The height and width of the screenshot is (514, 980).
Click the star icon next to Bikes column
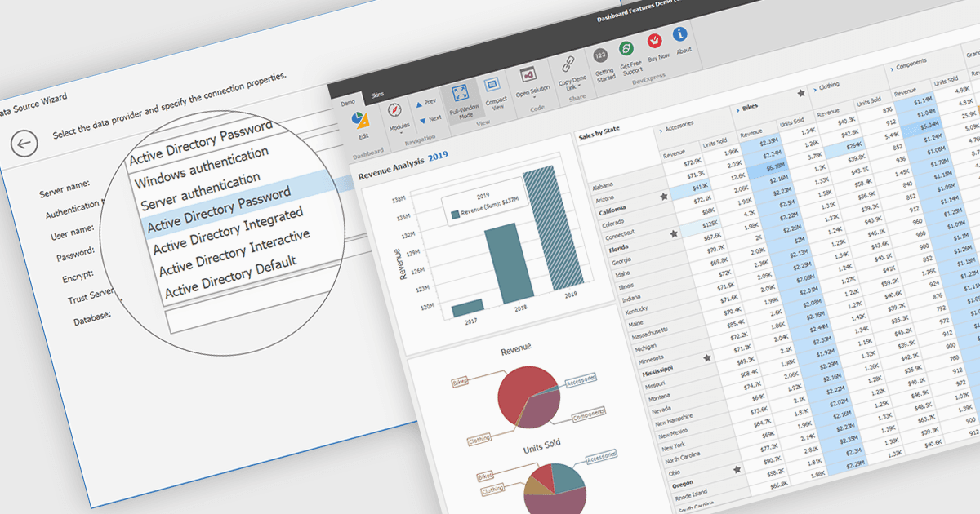(x=801, y=95)
